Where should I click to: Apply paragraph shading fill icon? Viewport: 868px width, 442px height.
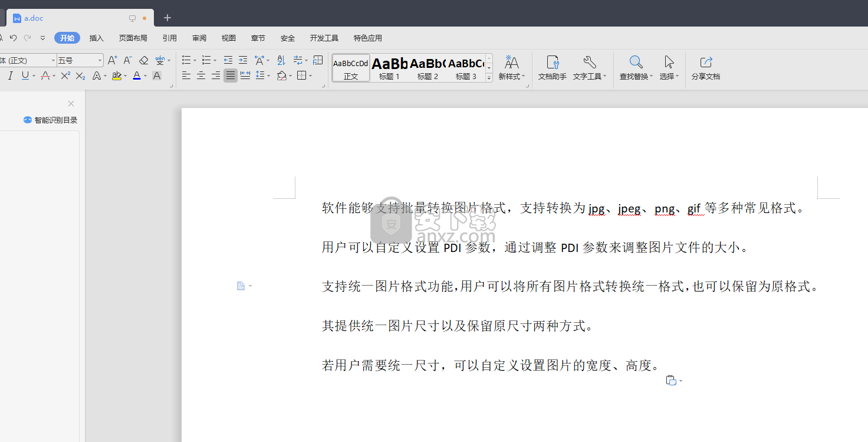click(x=282, y=76)
